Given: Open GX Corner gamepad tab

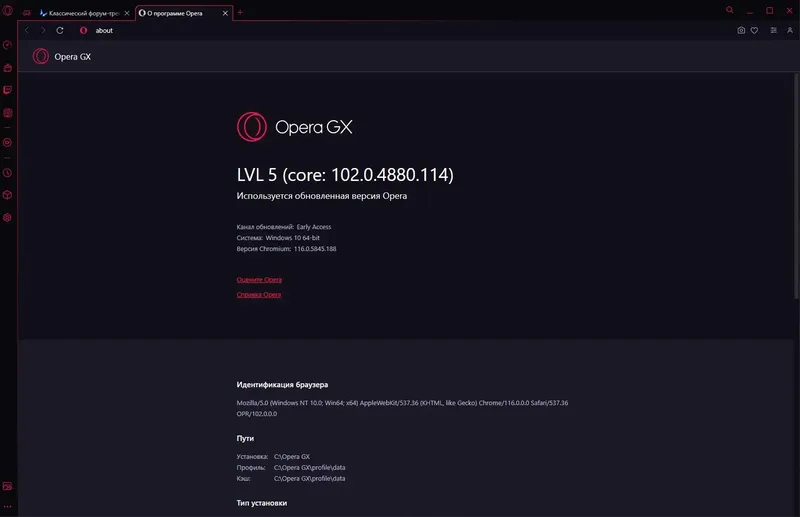Looking at the screenshot, I should pos(27,13).
